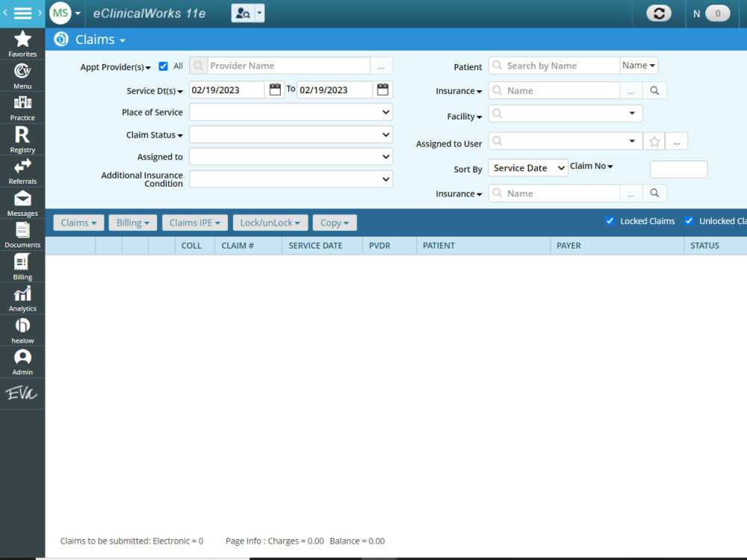Click ellipsis beside first Insurance field
The width and height of the screenshot is (747, 560).
(x=631, y=90)
